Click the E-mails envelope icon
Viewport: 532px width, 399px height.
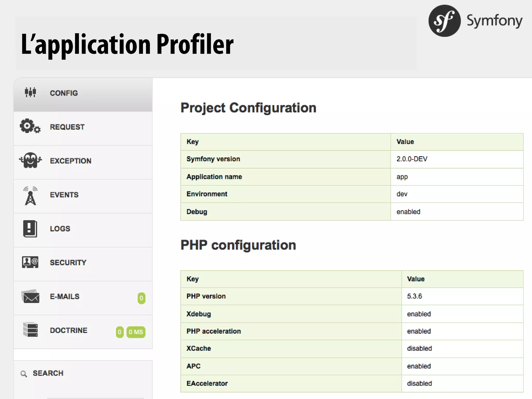coord(30,296)
